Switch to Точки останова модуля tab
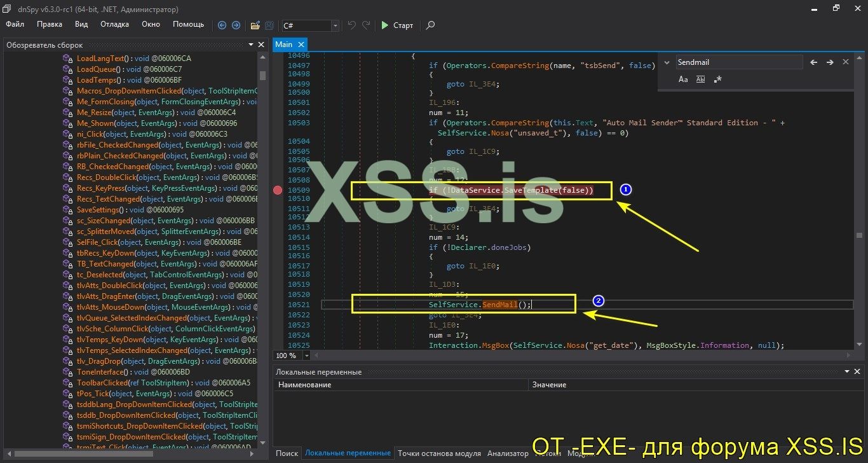The width and height of the screenshot is (868, 463). 439,453
